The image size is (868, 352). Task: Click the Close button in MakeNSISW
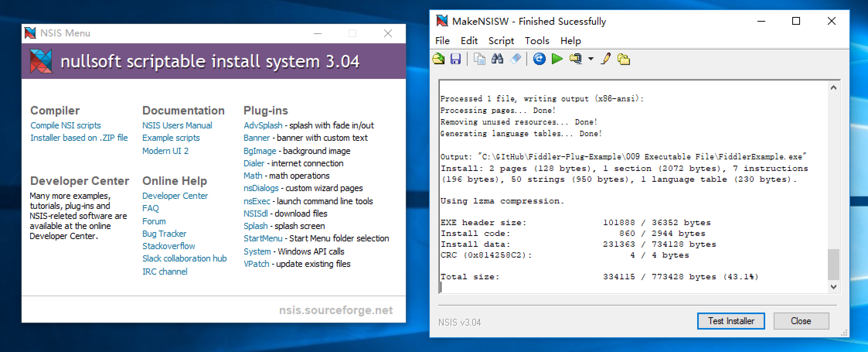(x=801, y=321)
